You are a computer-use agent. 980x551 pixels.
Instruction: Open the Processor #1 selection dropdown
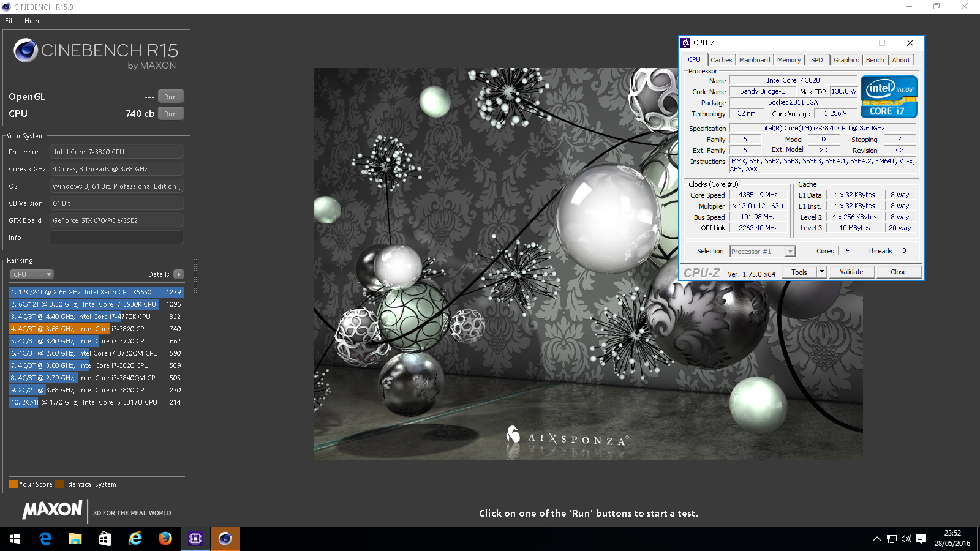[763, 252]
